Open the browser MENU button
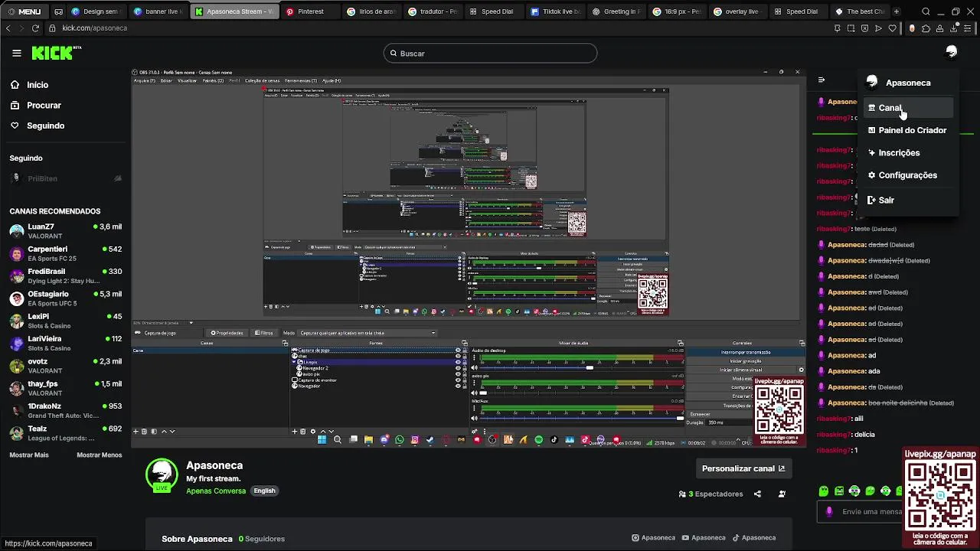980x551 pixels. 24,11
